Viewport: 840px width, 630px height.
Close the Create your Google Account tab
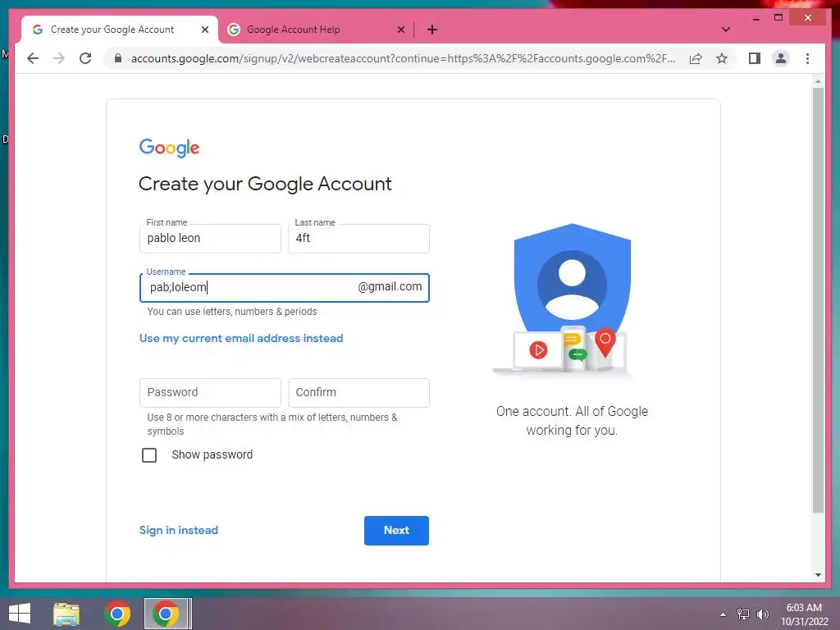204,30
